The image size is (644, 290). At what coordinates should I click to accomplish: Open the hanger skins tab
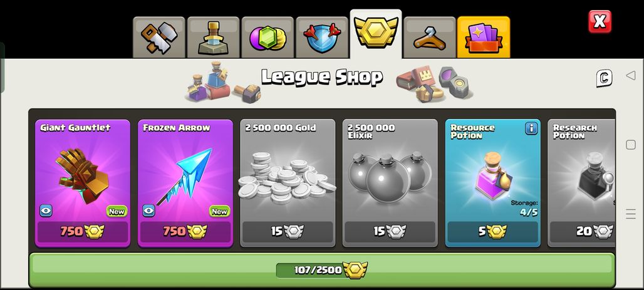tap(430, 38)
